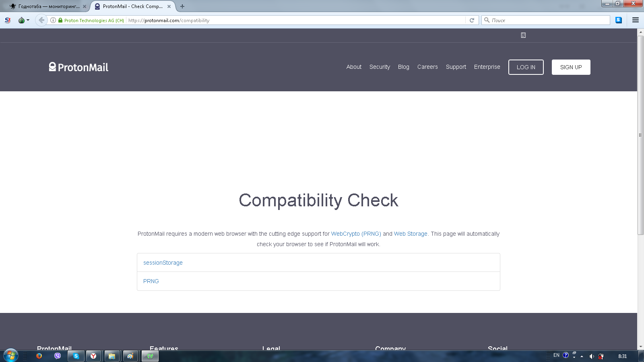Image resolution: width=644 pixels, height=362 pixels.
Task: Follow the WebCrypto (PRNG) link
Action: (x=356, y=234)
